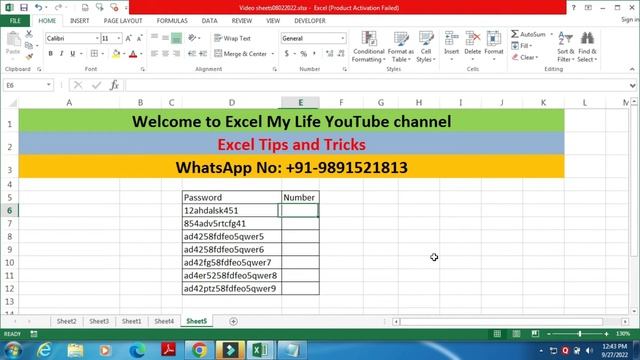Cut selection with the scissors icon

coord(29,34)
